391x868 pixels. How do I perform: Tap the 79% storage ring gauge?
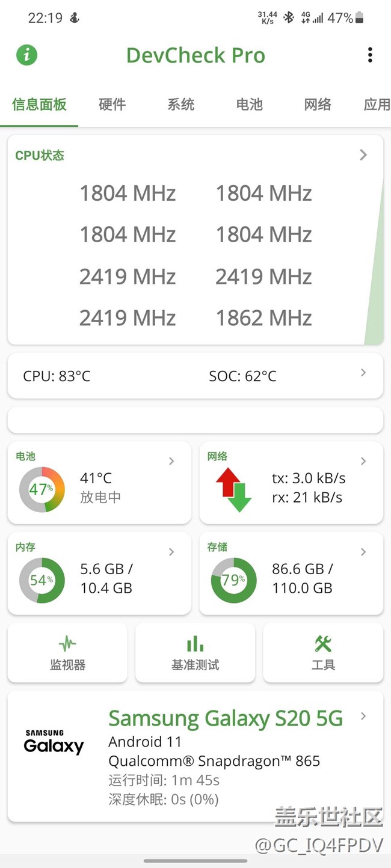233,581
